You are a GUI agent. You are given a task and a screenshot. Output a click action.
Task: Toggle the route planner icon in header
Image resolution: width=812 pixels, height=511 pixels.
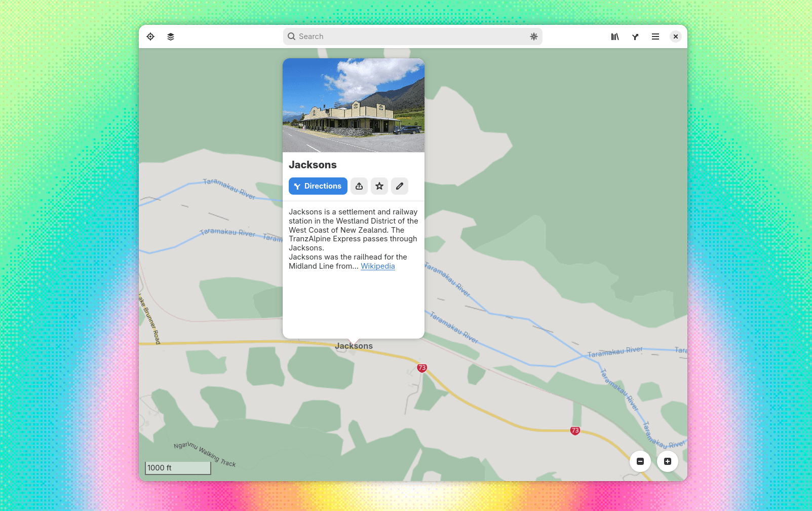click(635, 36)
